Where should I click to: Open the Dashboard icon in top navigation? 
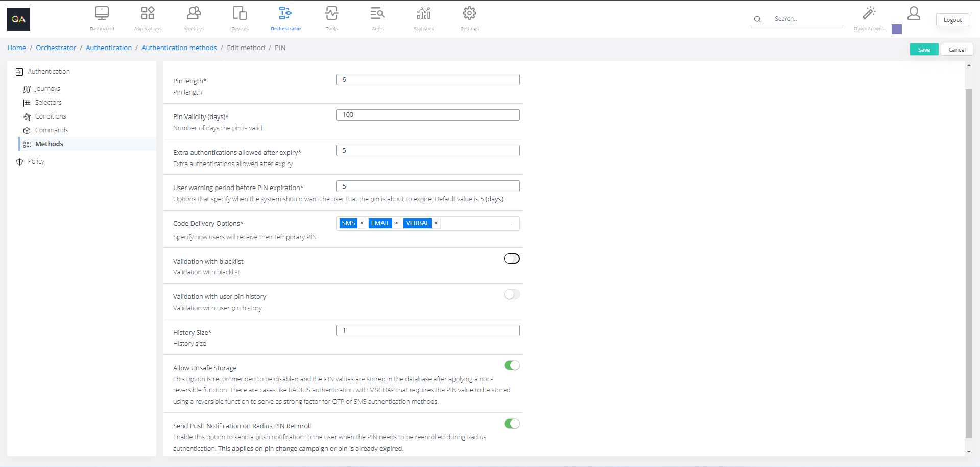[102, 13]
